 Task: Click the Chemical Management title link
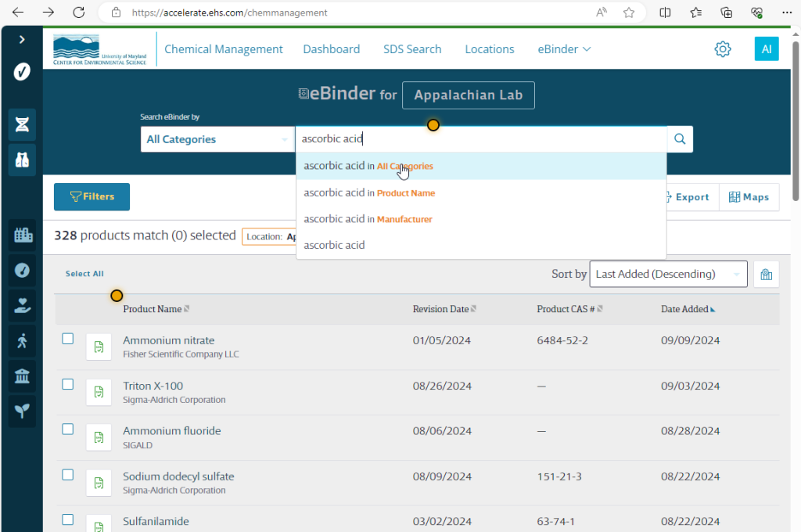click(223, 49)
